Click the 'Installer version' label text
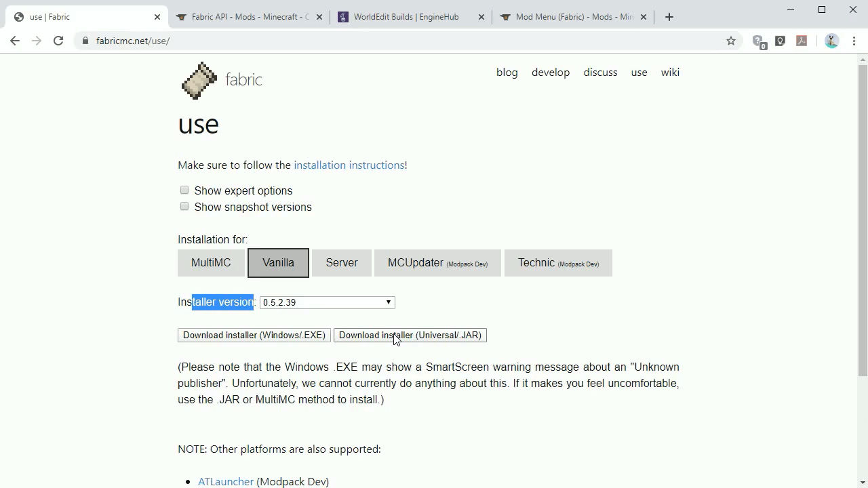 217,302
